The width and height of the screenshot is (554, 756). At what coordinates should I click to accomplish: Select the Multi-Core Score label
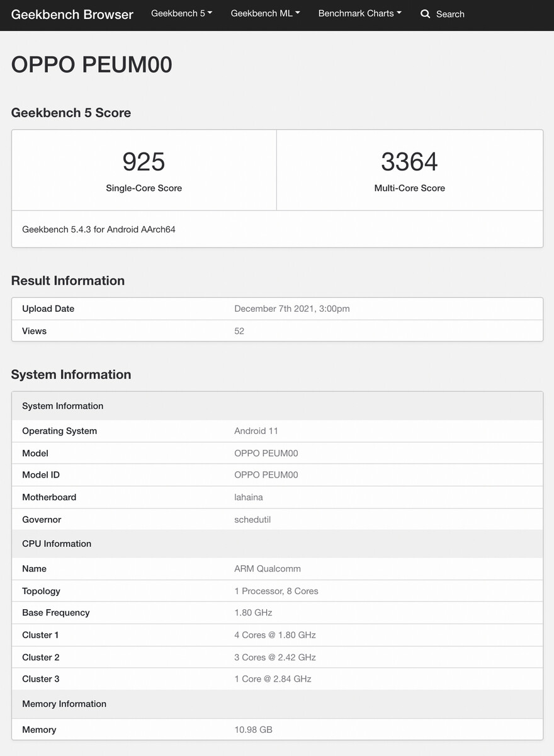[409, 188]
